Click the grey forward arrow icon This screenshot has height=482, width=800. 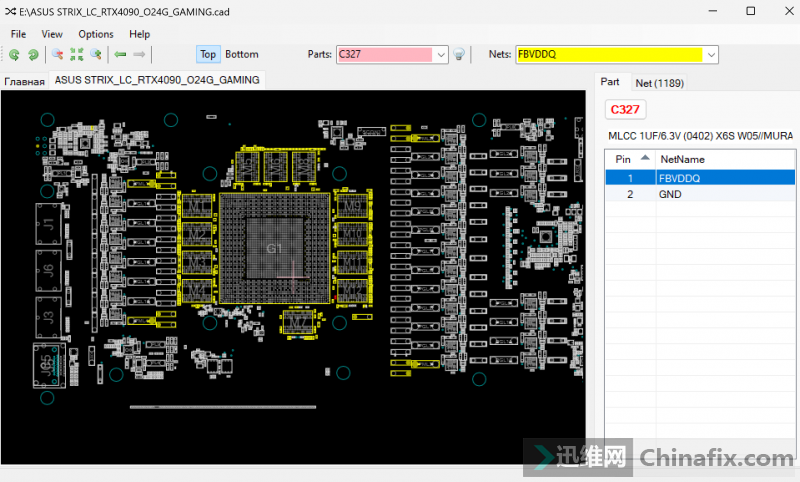point(139,54)
